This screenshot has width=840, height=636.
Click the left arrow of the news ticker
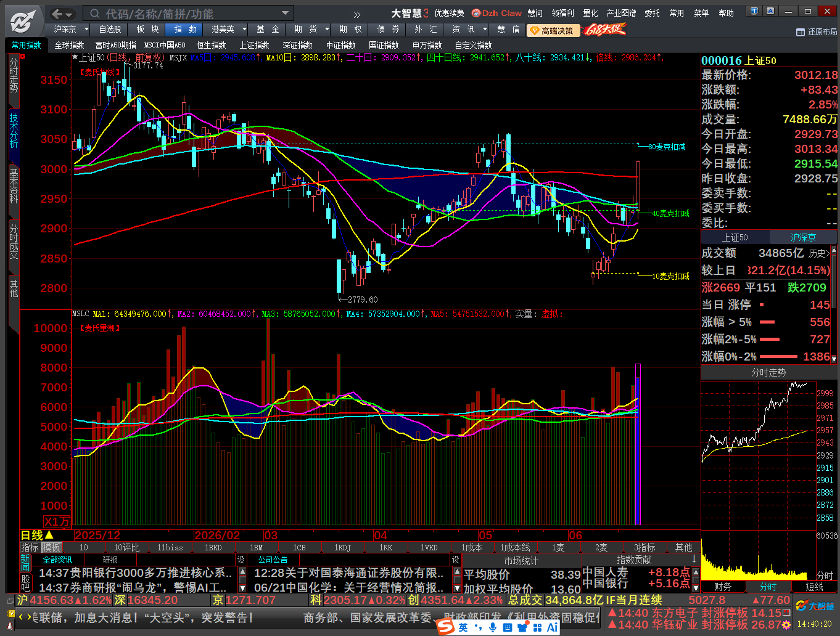coord(21,617)
